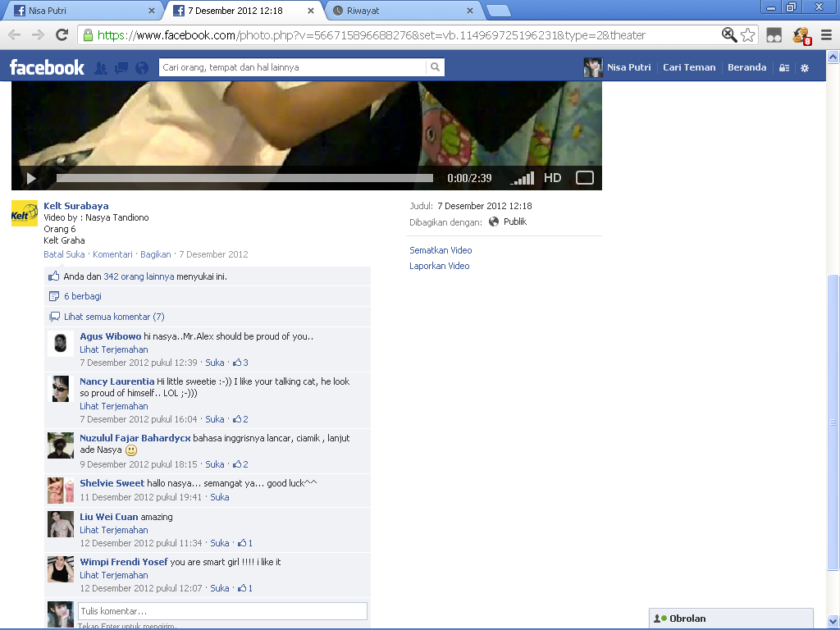Viewport: 840px width, 630px height.
Task: Click the zoom magnifier icon in address bar
Action: click(728, 34)
